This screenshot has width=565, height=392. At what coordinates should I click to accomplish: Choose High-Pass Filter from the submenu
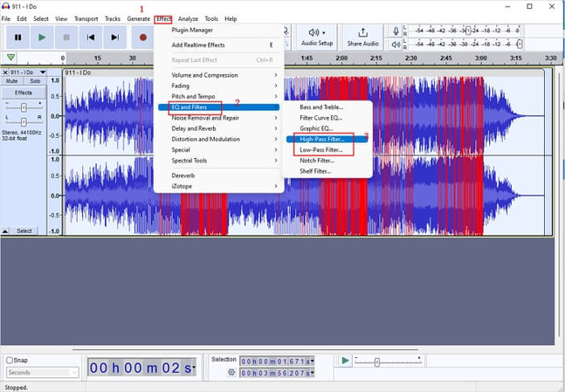(x=321, y=139)
